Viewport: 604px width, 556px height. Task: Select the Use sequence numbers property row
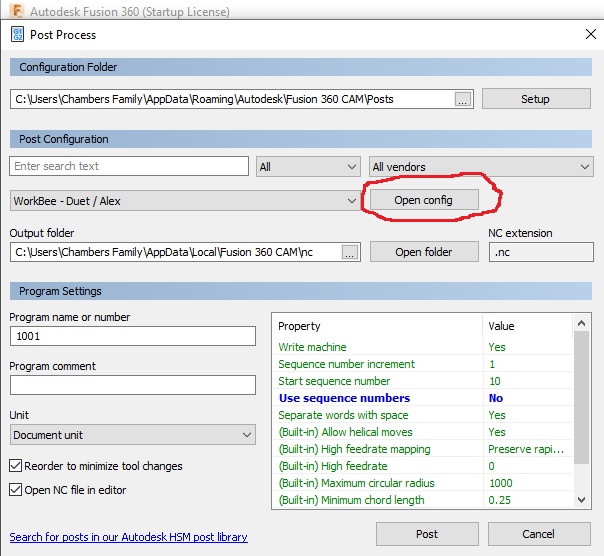[x=380, y=398]
